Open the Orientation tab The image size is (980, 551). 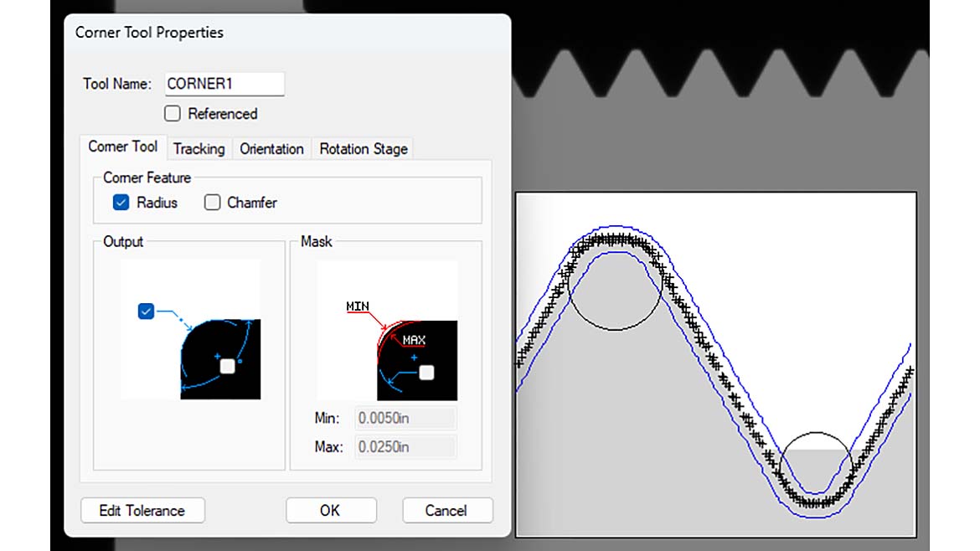[x=272, y=149]
